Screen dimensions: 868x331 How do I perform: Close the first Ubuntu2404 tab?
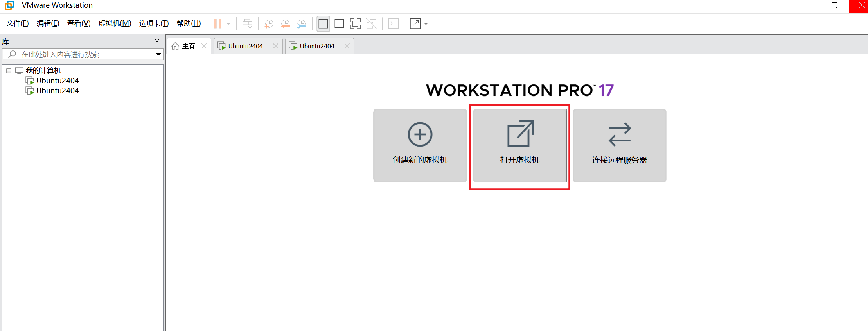click(275, 46)
